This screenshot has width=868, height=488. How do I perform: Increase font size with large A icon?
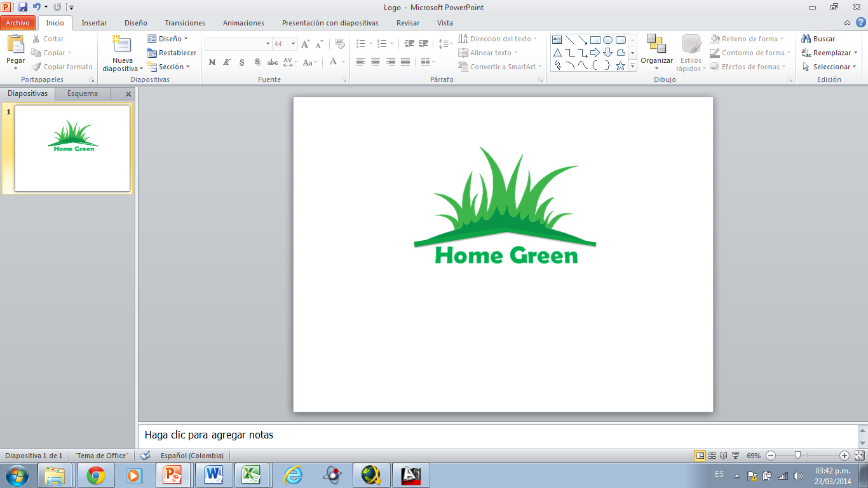point(306,44)
